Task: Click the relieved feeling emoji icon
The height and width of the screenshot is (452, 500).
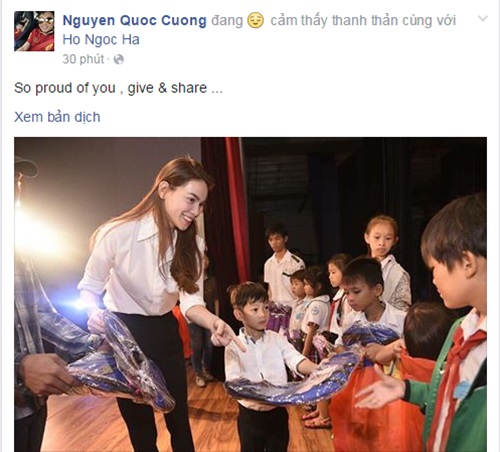Action: pos(256,20)
